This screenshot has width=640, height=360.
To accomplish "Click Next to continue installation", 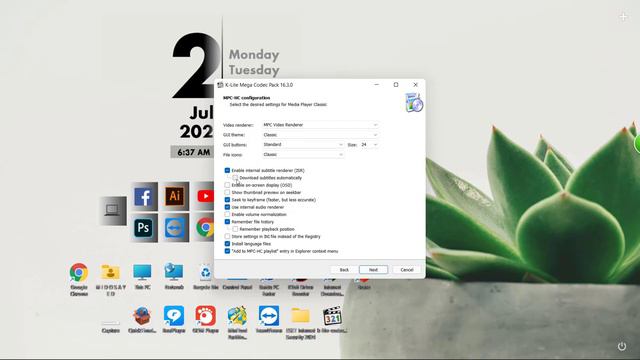I will pyautogui.click(x=373, y=270).
